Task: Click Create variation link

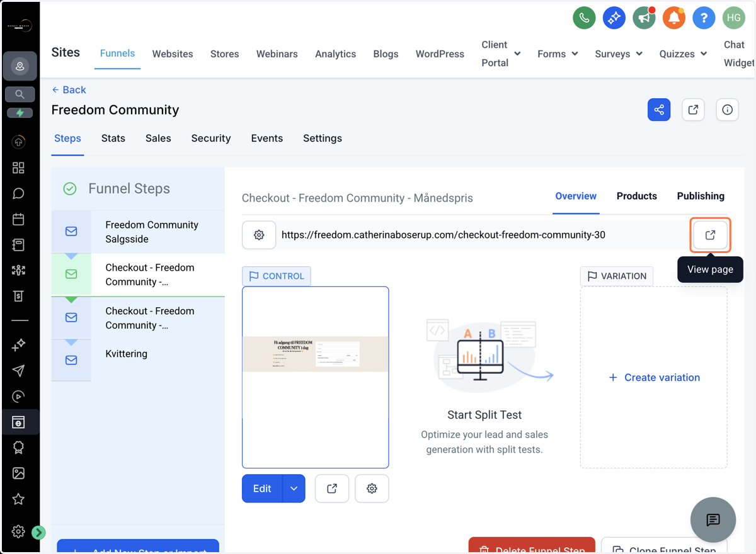Action: click(x=655, y=378)
